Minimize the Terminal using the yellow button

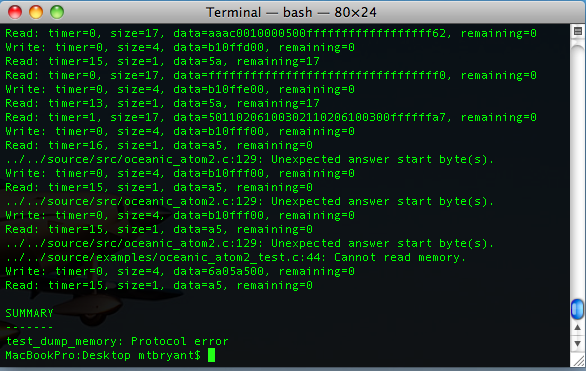pos(36,12)
